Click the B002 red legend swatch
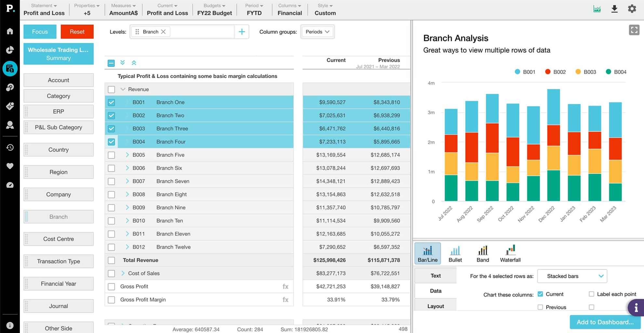The height and width of the screenshot is (333, 644). 548,72
